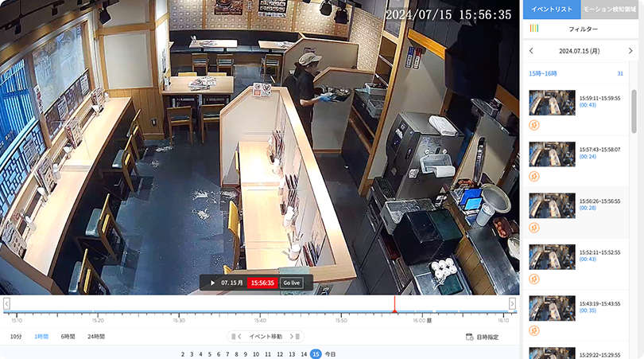Click the play button in the playback bar

[x=212, y=283]
